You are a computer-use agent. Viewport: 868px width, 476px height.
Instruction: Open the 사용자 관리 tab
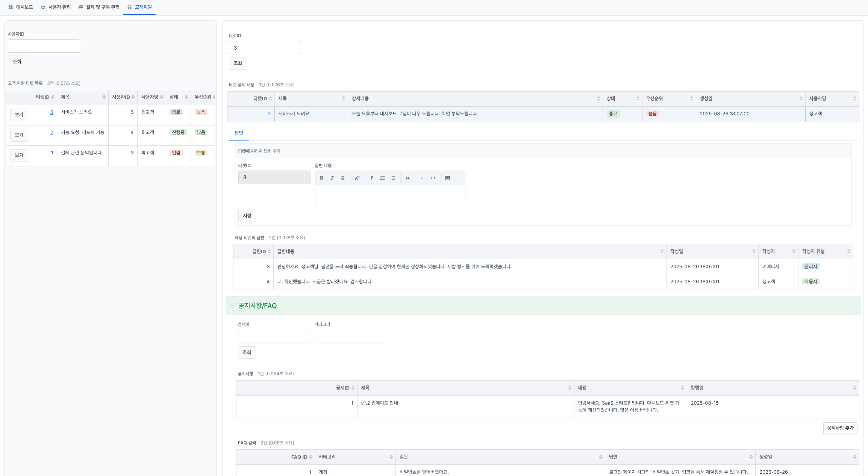(56, 7)
